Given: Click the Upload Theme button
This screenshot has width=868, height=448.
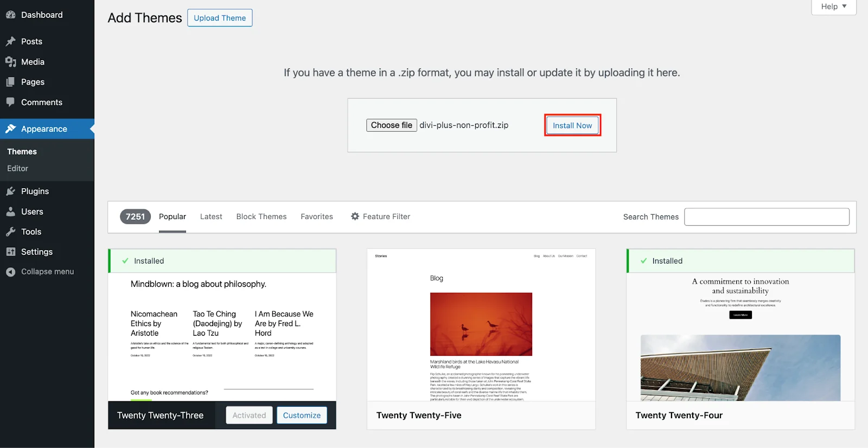Looking at the screenshot, I should coord(220,18).
